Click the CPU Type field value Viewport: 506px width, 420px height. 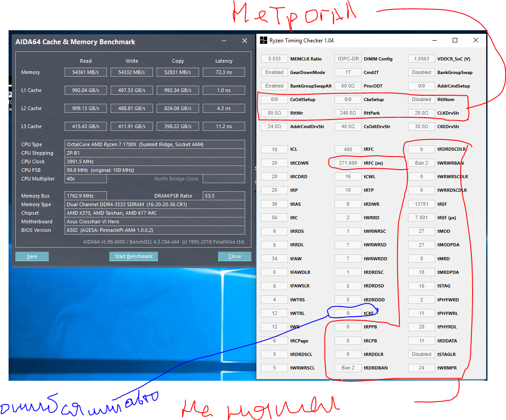[154, 144]
